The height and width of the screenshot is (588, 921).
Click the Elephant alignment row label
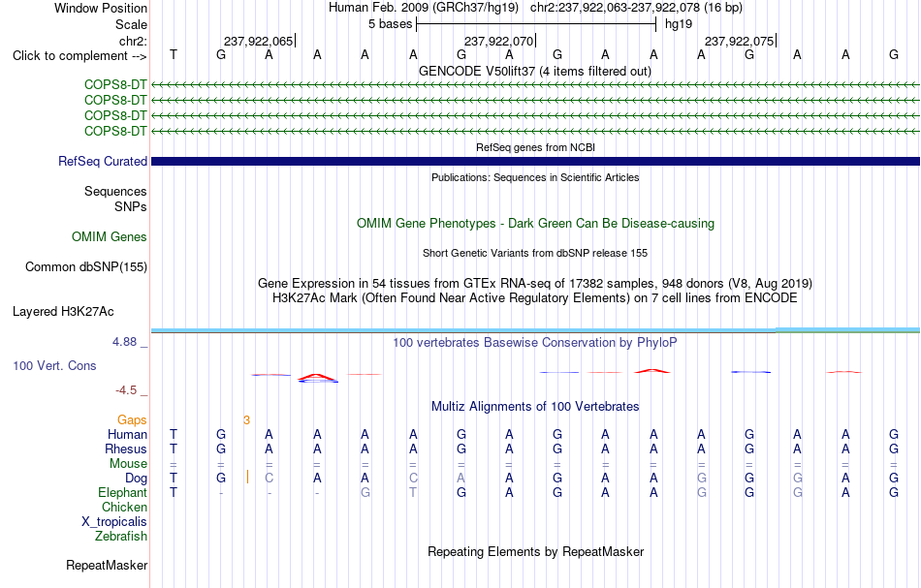pos(122,492)
